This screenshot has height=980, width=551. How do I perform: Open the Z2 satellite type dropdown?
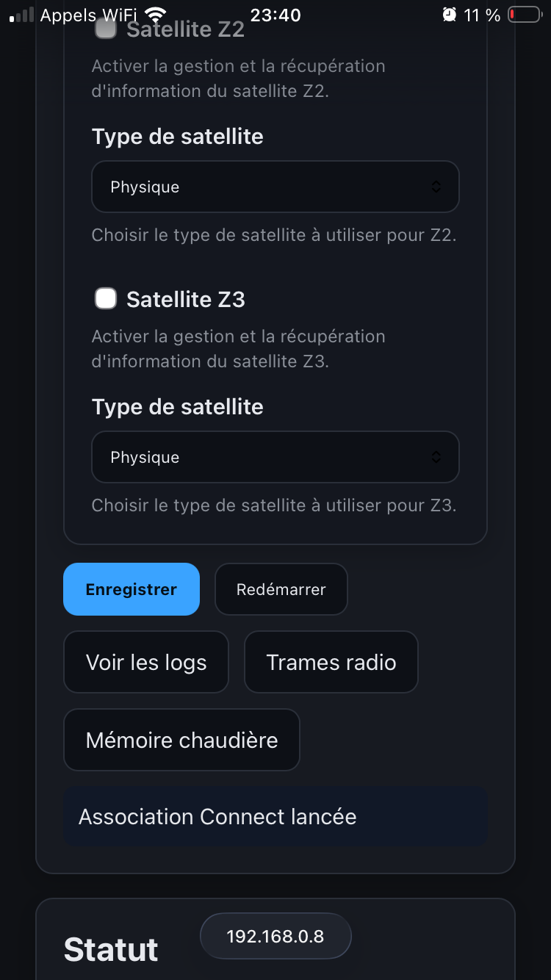click(275, 187)
